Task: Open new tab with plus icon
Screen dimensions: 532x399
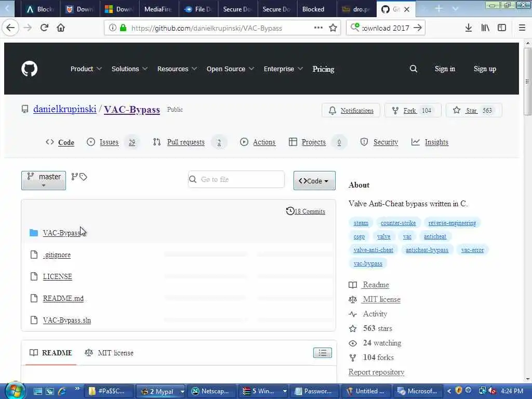Action: 438,9
